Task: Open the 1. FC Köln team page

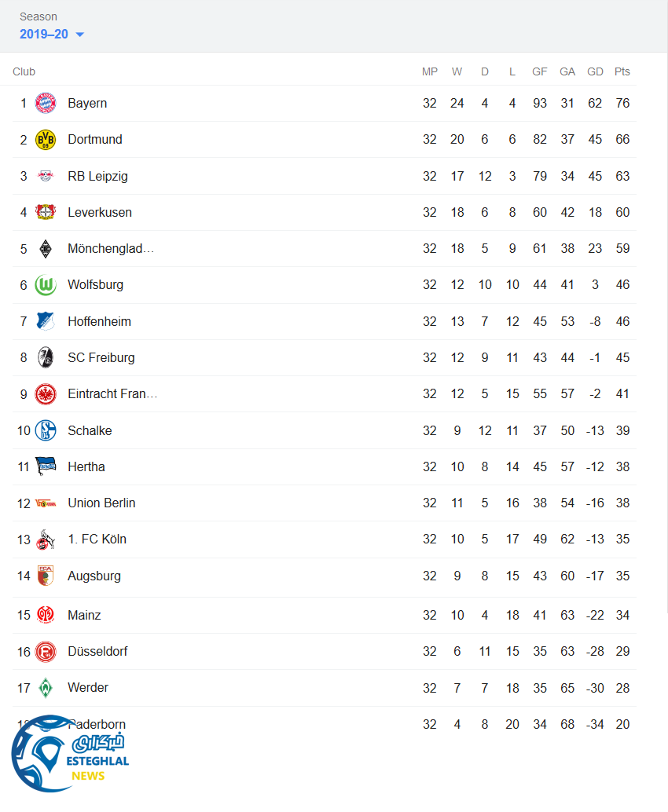Action: point(97,539)
